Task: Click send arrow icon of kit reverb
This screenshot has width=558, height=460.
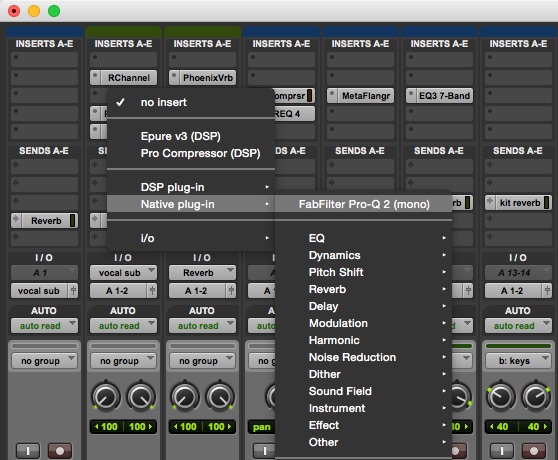Action: coord(490,202)
